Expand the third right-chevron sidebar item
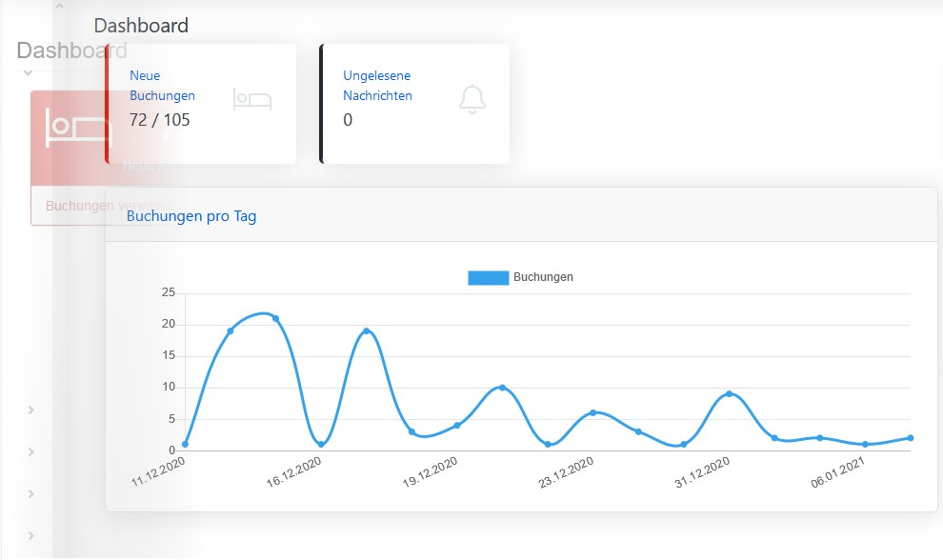943x560 pixels. pyautogui.click(x=31, y=493)
